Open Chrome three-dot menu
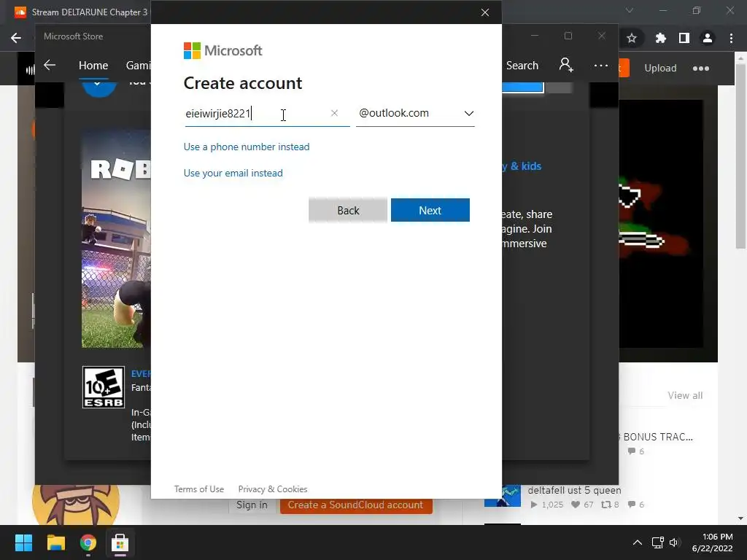The height and width of the screenshot is (560, 747). click(731, 38)
